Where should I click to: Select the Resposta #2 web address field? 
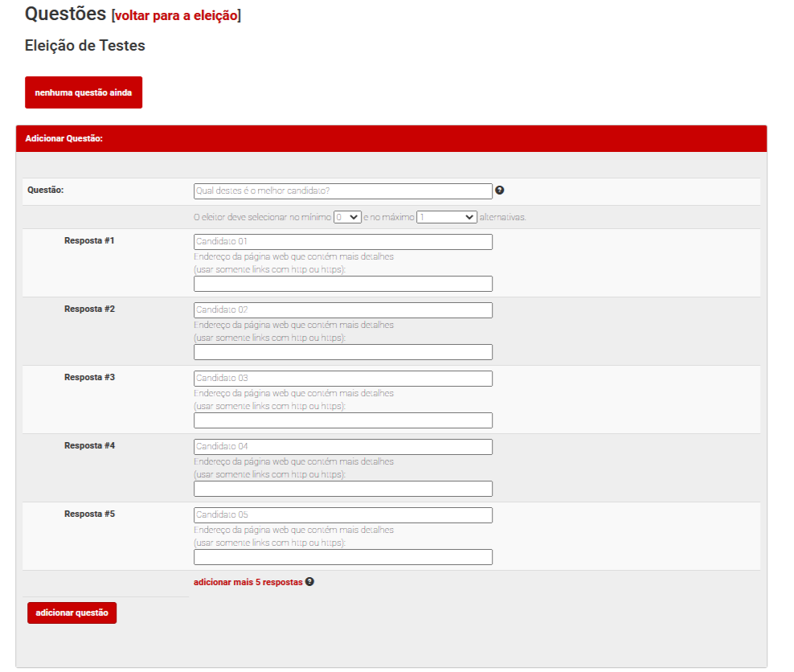tap(342, 352)
